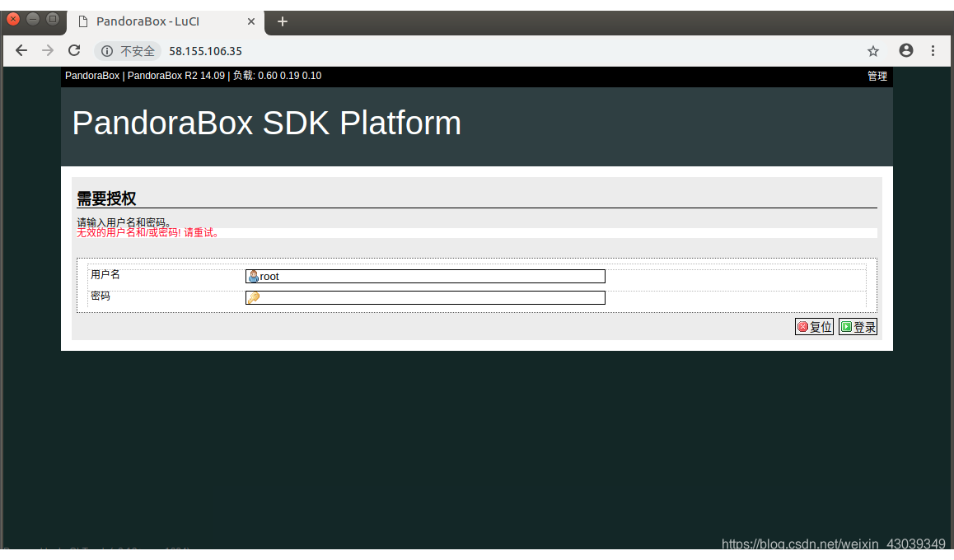Click the 登录 login button
The width and height of the screenshot is (954, 560).
click(x=858, y=327)
